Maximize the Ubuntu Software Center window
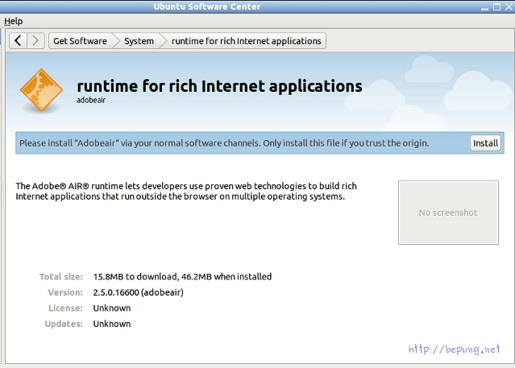Viewport: 515px width, 368px height. pyautogui.click(x=497, y=7)
